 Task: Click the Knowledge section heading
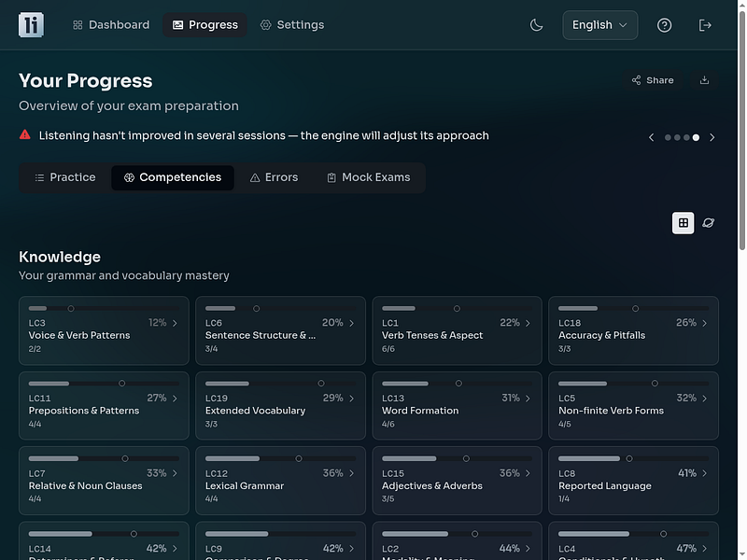(x=60, y=258)
